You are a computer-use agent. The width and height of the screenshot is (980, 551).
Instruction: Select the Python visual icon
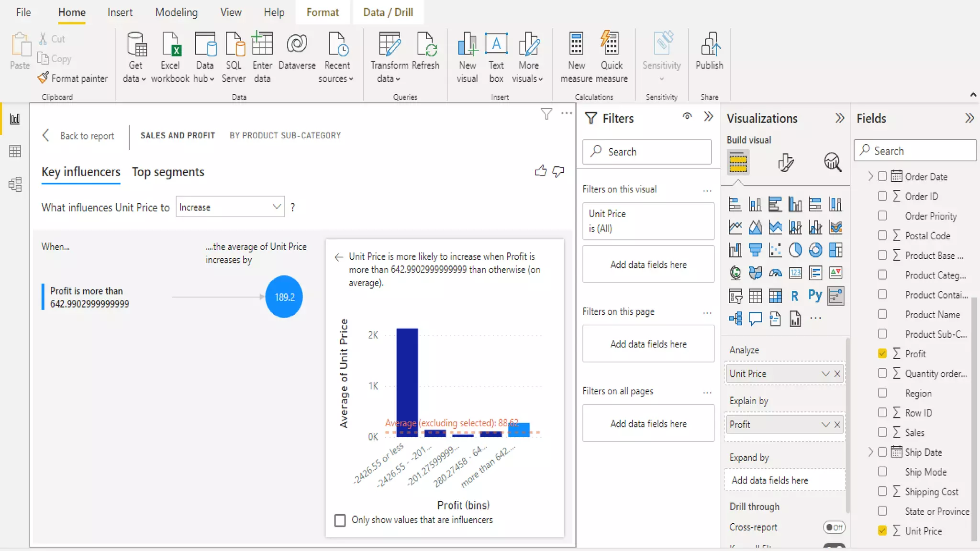[x=815, y=296]
